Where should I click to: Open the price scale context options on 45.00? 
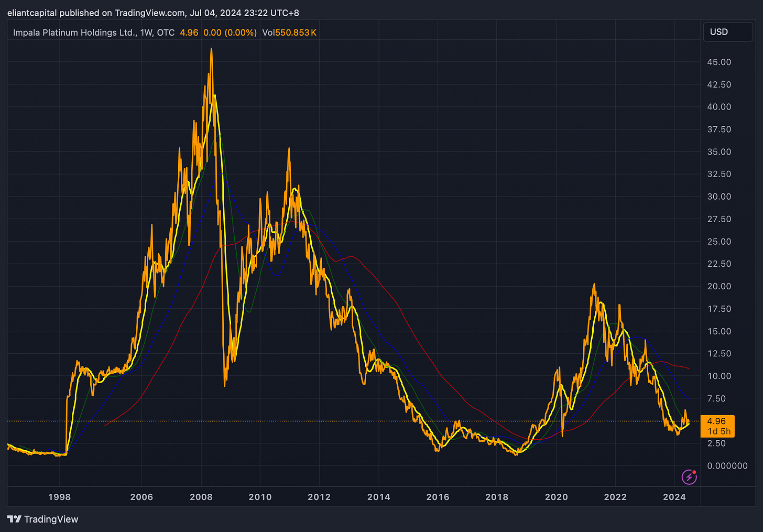pyautogui.click(x=718, y=62)
